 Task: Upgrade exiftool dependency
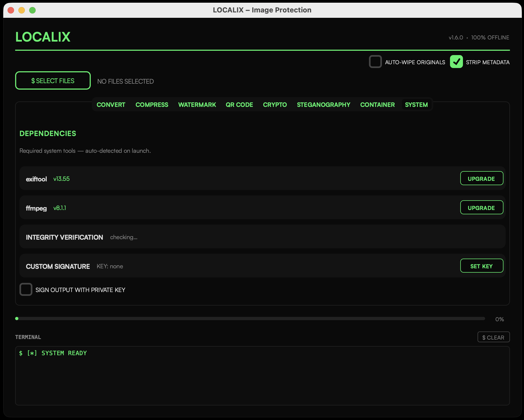[x=482, y=178]
